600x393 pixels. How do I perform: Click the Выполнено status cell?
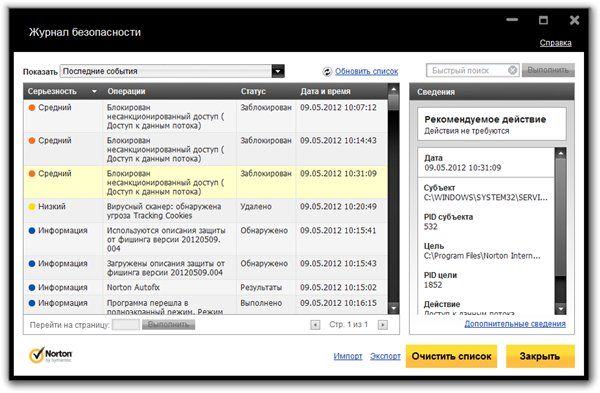coord(261,303)
